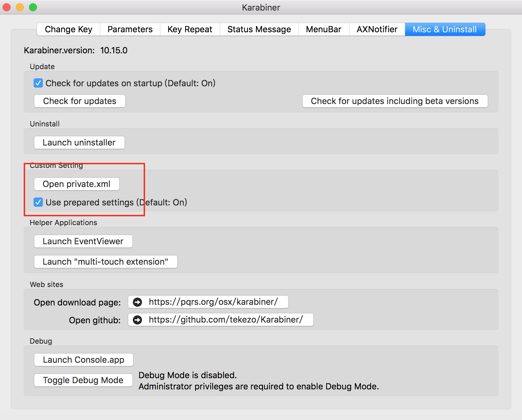This screenshot has height=420, width=522.
Task: Click the Update section label
Action: pos(42,66)
